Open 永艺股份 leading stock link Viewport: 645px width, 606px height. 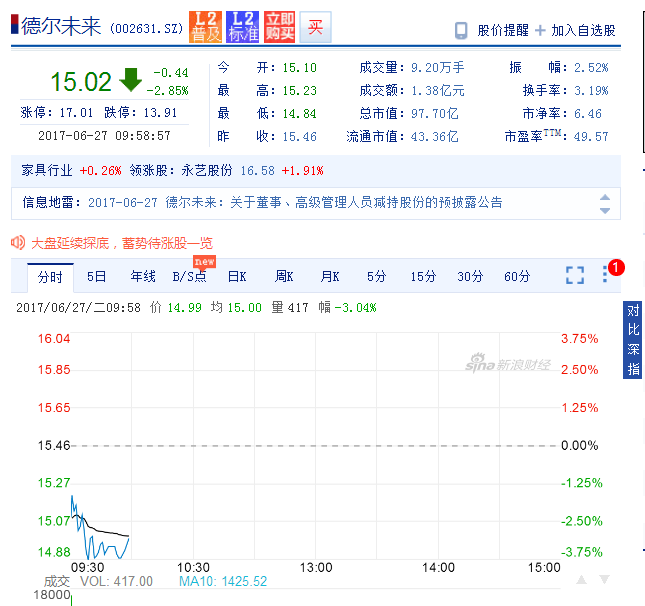(x=207, y=170)
